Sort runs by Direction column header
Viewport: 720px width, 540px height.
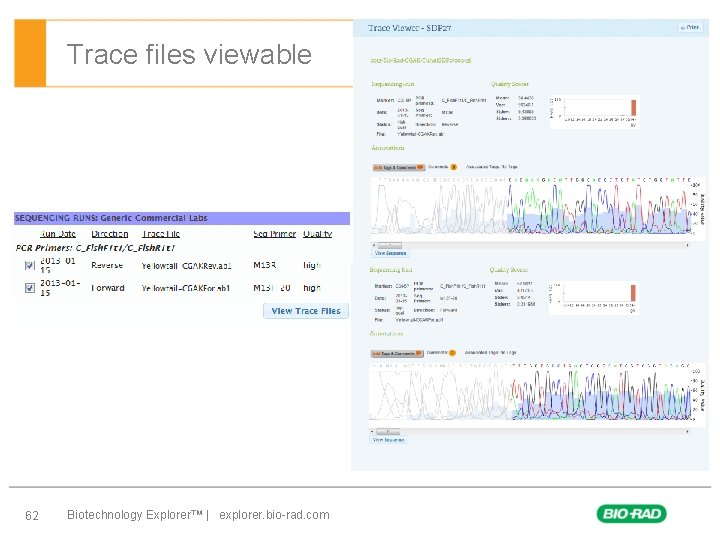(110, 234)
